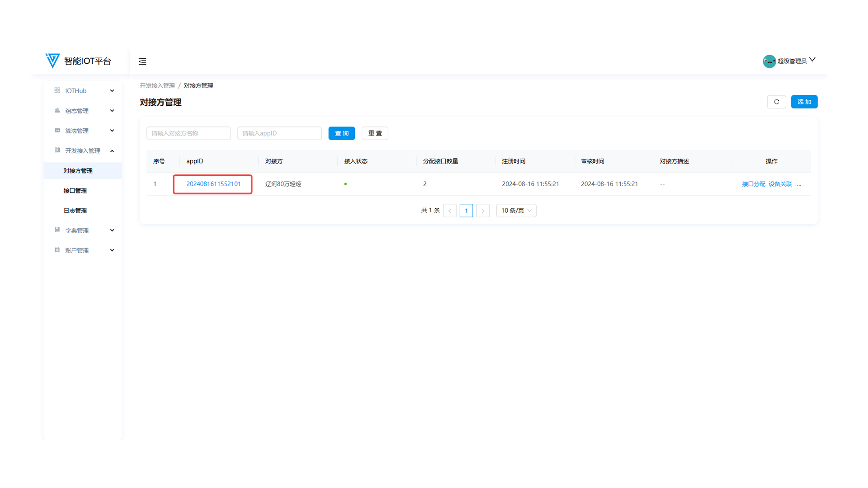
Task: Open the more actions ellipsis in row
Action: (x=799, y=184)
